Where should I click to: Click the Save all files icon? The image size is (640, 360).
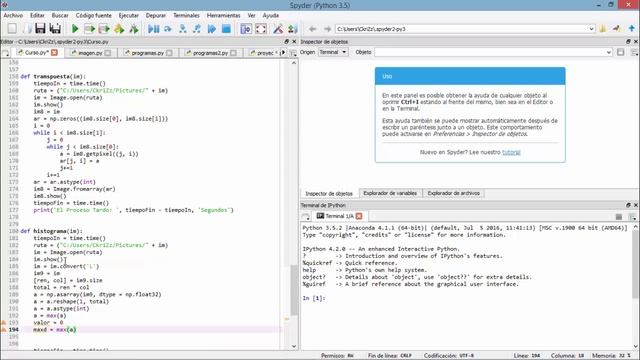pyautogui.click(x=55, y=29)
